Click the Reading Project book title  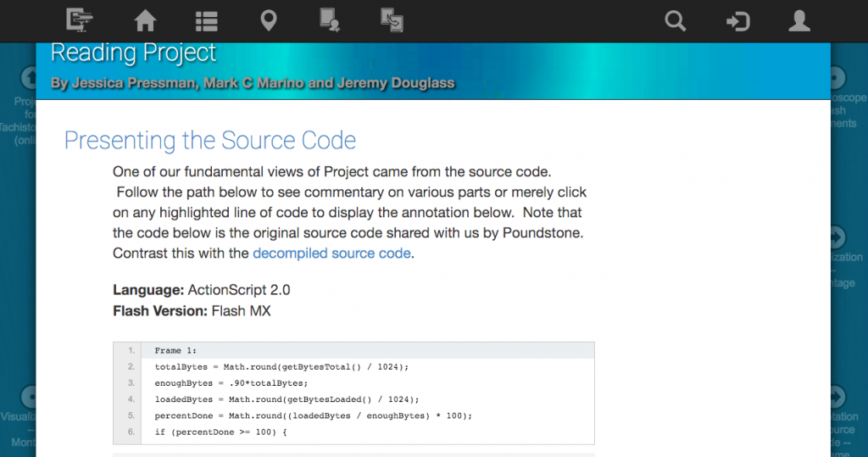133,53
